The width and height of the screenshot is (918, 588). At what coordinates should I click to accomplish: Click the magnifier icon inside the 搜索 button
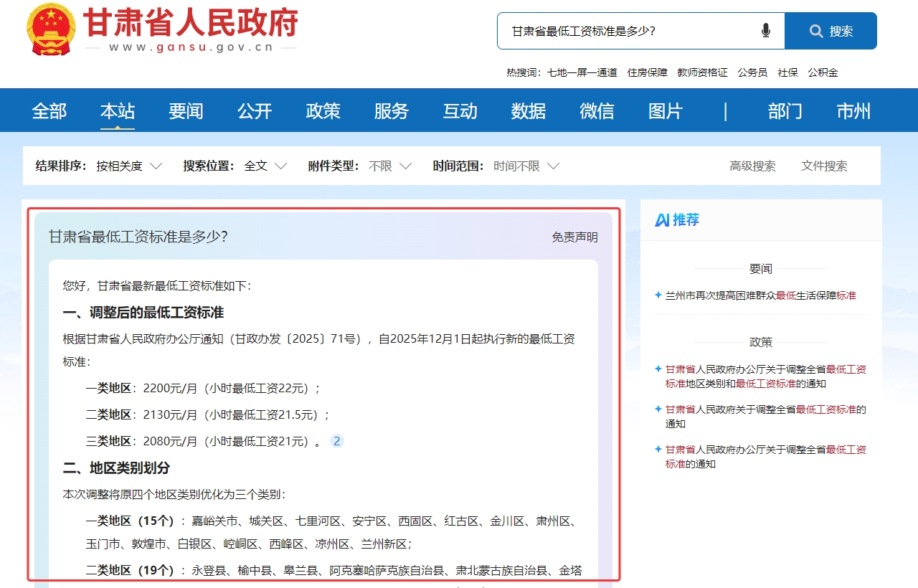pos(816,31)
